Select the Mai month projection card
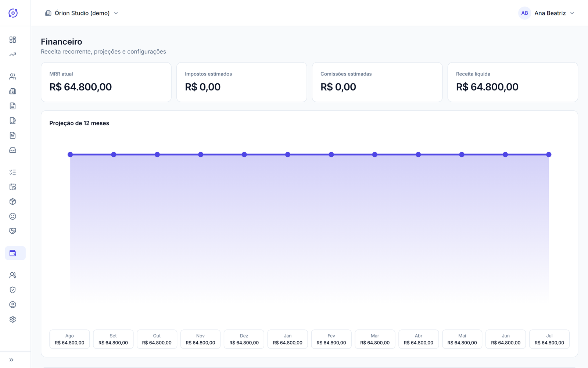Screen dimensions: 588x368 point(462,339)
